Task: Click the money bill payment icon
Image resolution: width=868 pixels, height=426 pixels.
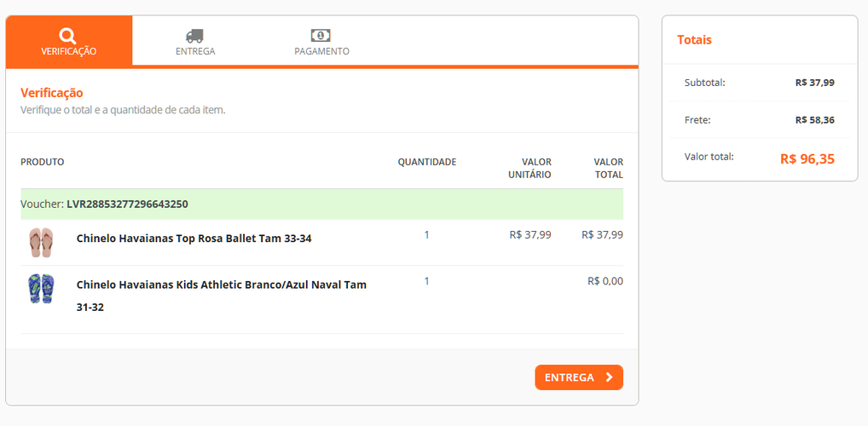Action: click(x=321, y=36)
